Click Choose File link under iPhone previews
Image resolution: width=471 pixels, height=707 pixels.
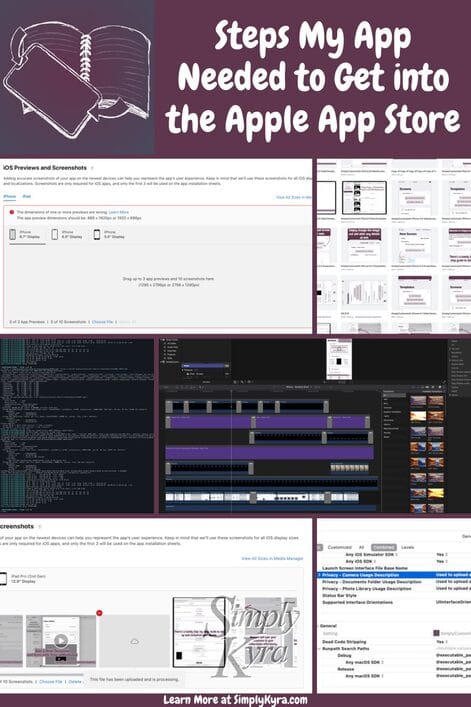102,322
